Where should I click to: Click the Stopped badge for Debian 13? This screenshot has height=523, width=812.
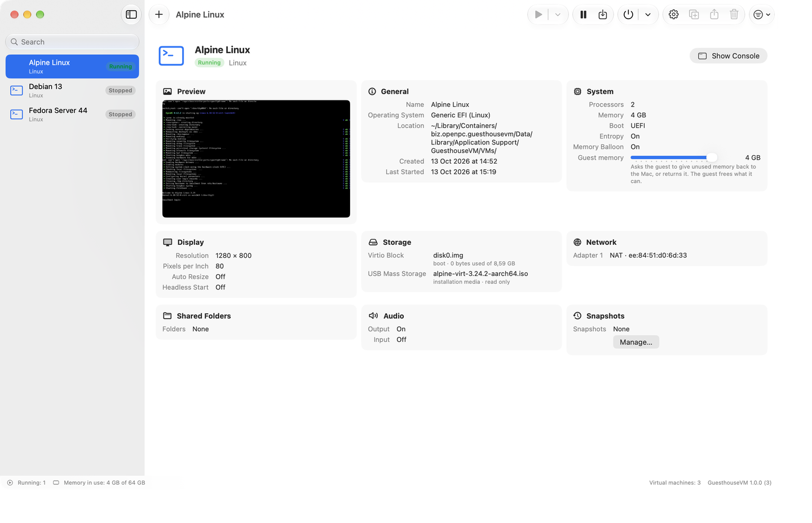pos(120,90)
